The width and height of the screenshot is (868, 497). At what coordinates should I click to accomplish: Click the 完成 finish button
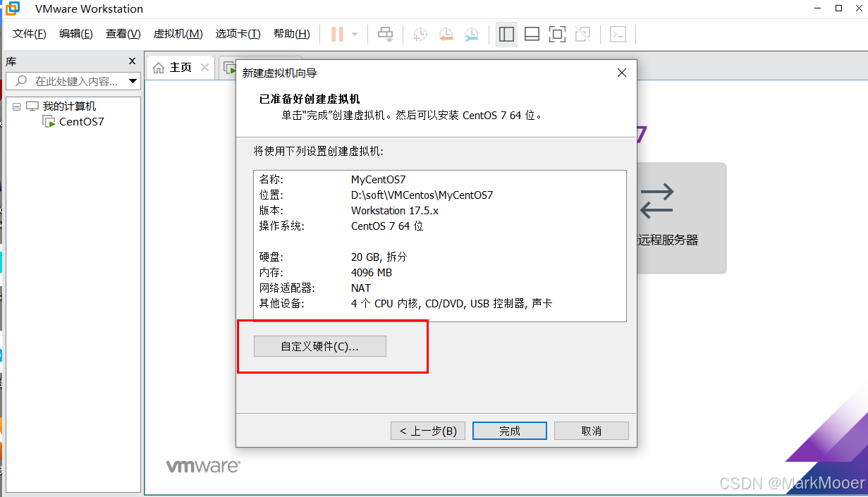[509, 431]
